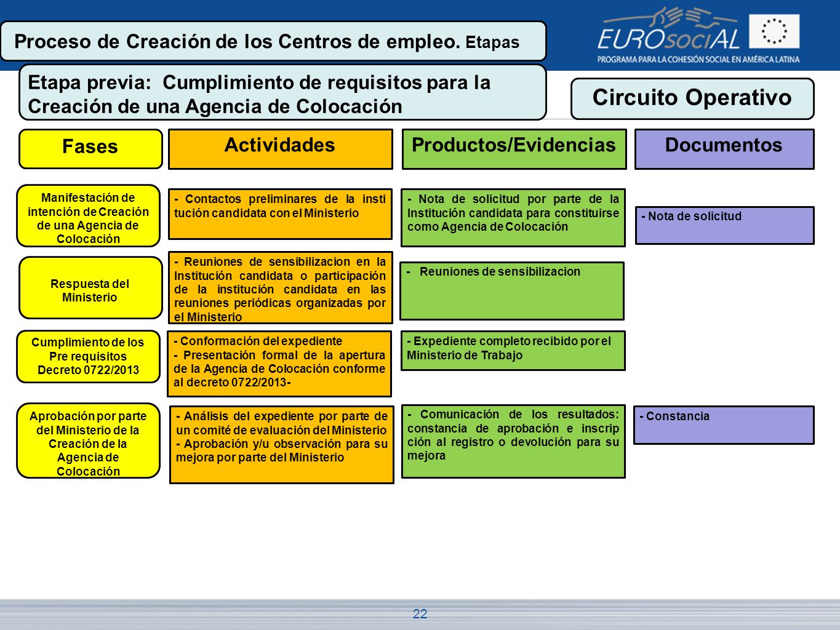Click the orange 'Actividades' header
840x630 pixels.
280,149
